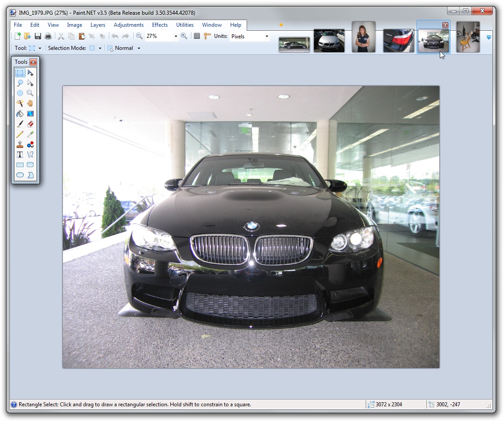Minimize the Paint.NET window
504x421 pixels.
[454, 11]
